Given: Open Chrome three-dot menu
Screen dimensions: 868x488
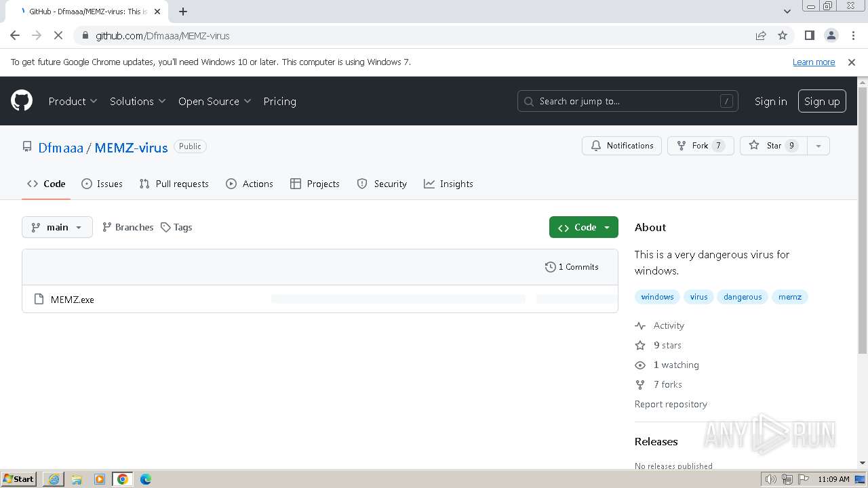Looking at the screenshot, I should click(x=852, y=35).
